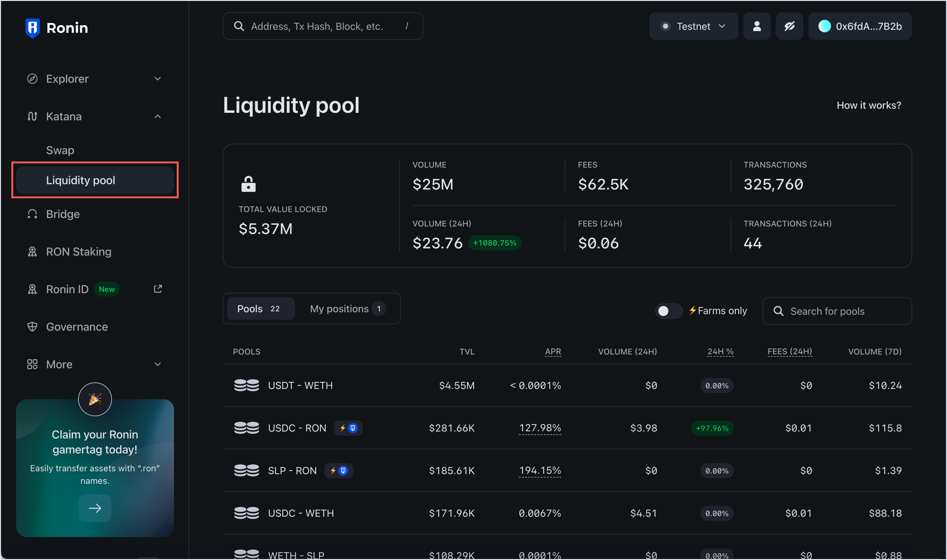Viewport: 947px width, 560px height.
Task: Open the user profile icon button
Action: click(x=757, y=26)
